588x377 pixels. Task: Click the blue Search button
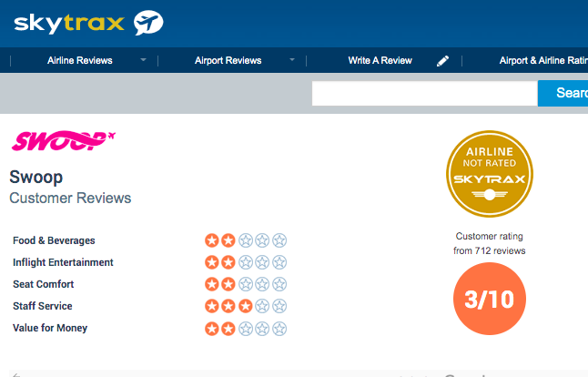pyautogui.click(x=563, y=93)
